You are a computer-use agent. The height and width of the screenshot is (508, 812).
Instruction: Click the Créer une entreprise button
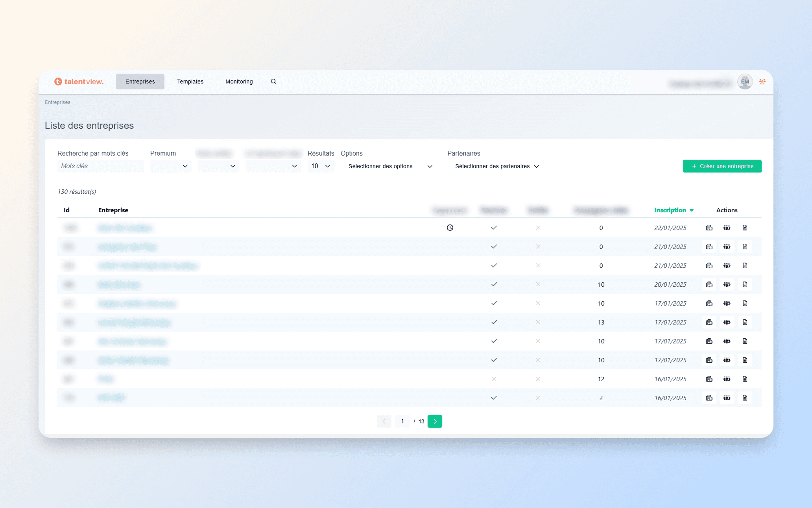click(x=722, y=166)
